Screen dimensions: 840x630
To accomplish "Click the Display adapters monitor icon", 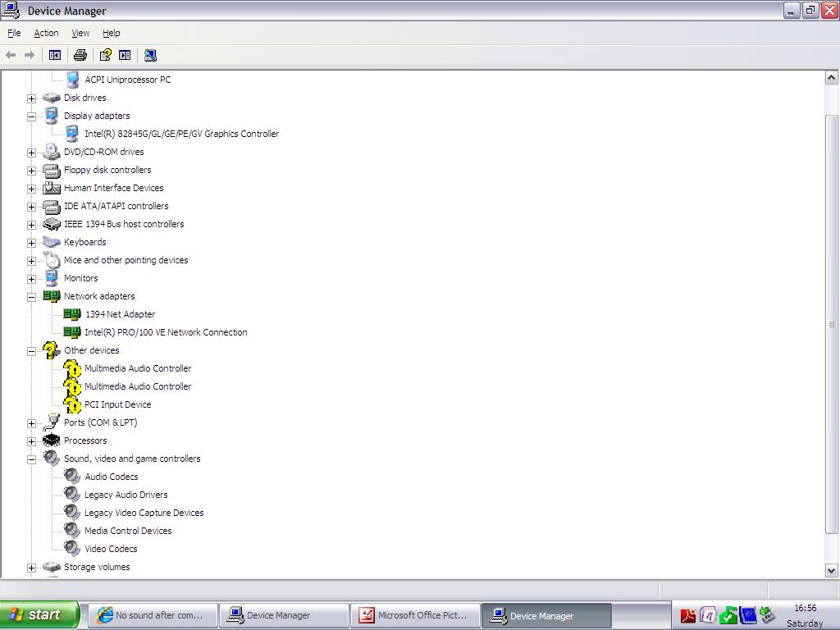I will click(x=52, y=116).
